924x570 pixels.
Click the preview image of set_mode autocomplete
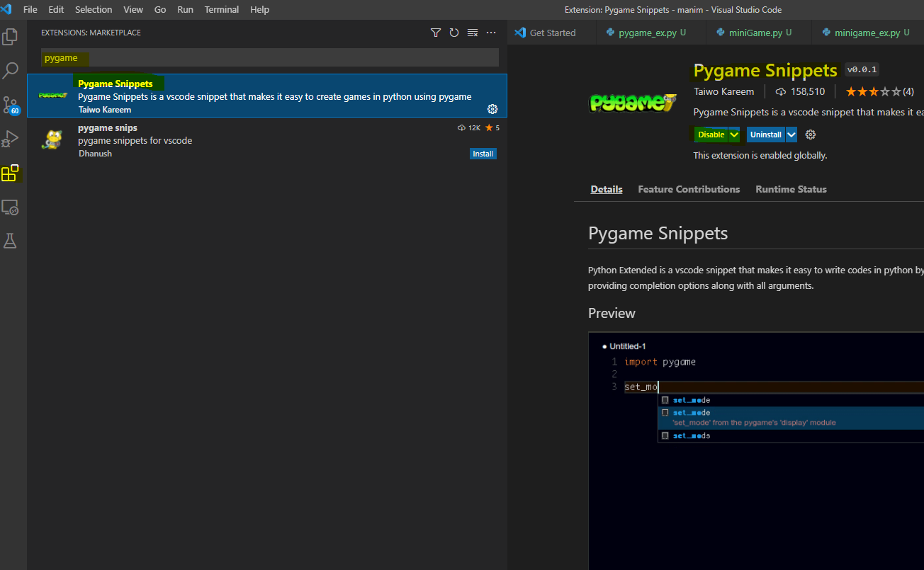coord(756,450)
